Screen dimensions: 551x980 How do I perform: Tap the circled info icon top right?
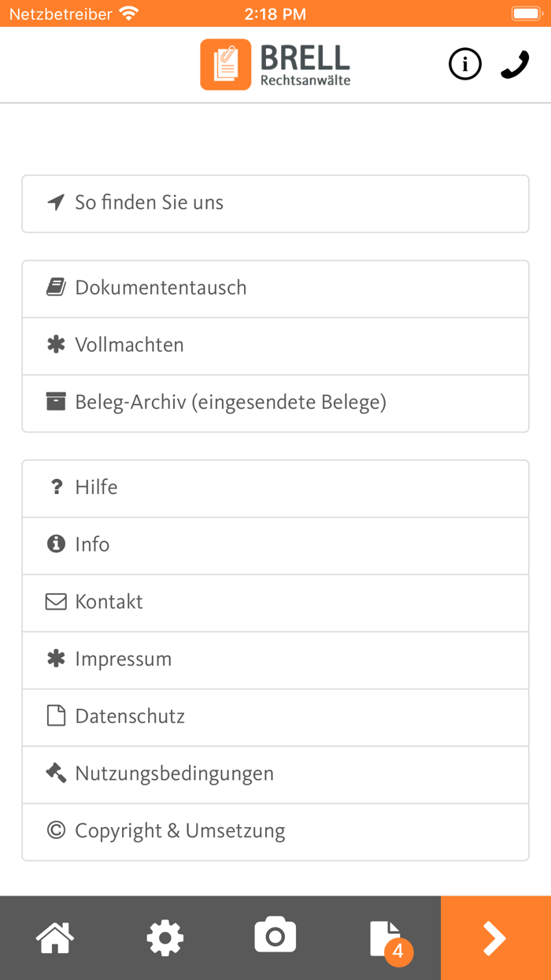tap(465, 64)
